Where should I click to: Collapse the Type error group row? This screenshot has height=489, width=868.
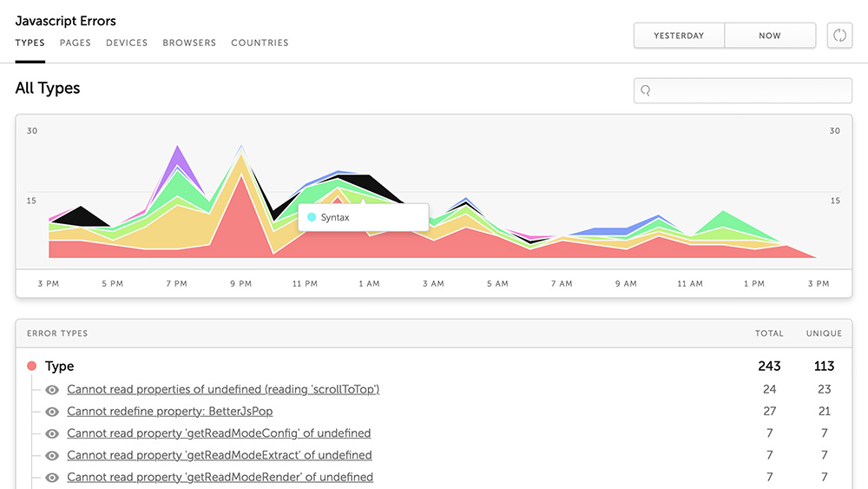coord(60,367)
